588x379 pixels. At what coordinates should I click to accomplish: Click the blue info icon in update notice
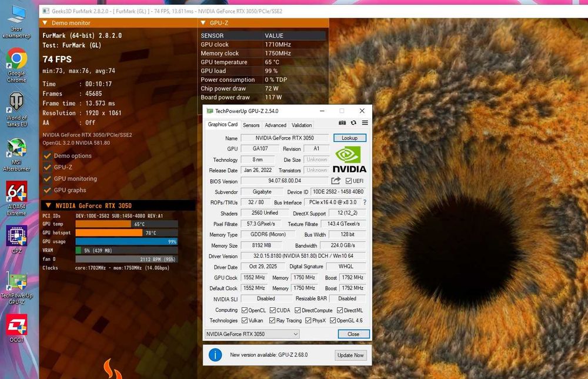point(215,355)
